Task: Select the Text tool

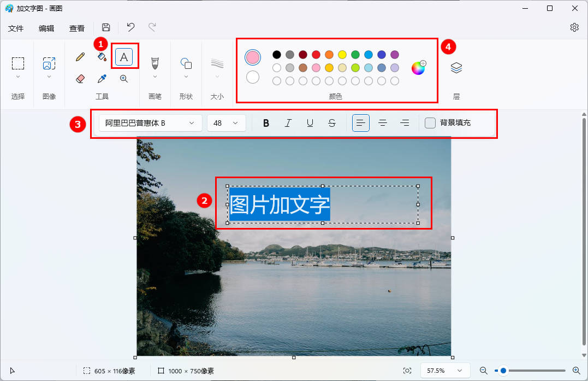Action: (x=124, y=57)
